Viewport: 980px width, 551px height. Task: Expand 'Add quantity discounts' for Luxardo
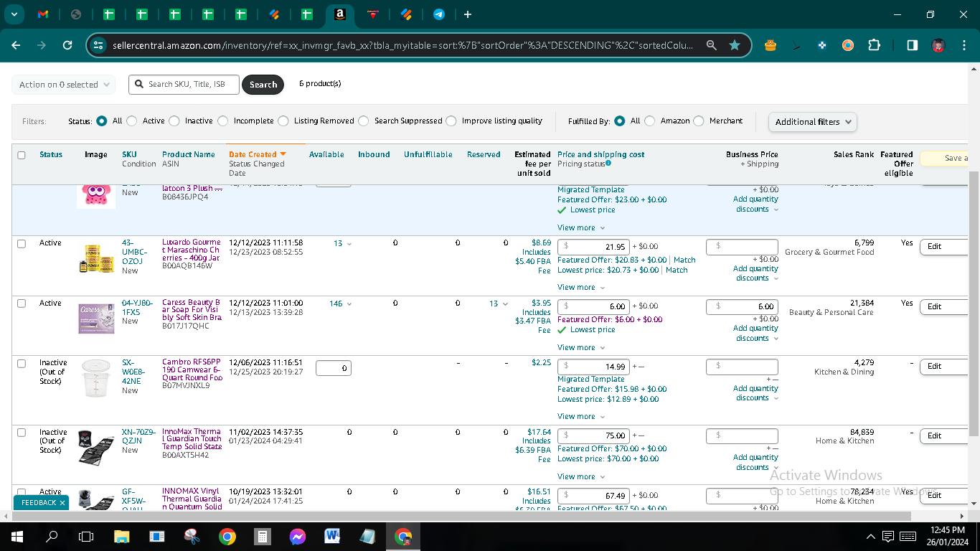755,273
